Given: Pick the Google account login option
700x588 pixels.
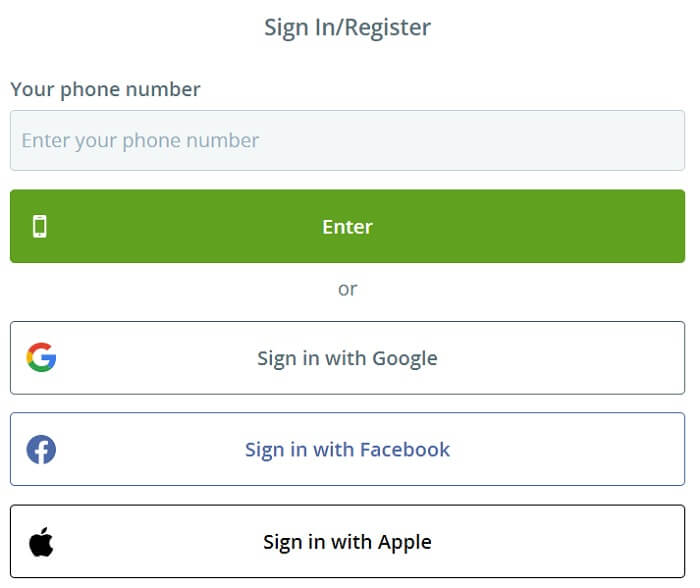Looking at the screenshot, I should coord(347,358).
